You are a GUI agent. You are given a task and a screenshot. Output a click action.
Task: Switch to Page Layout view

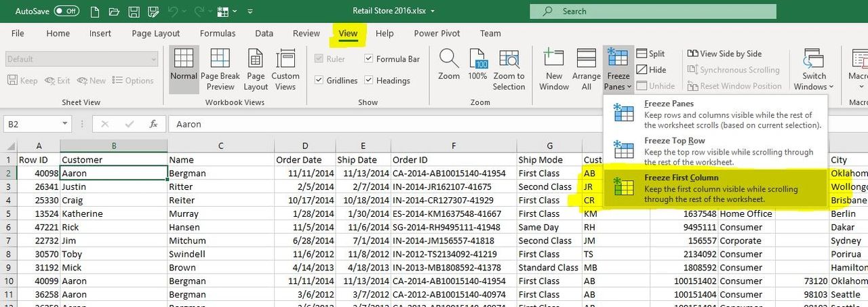[256, 69]
